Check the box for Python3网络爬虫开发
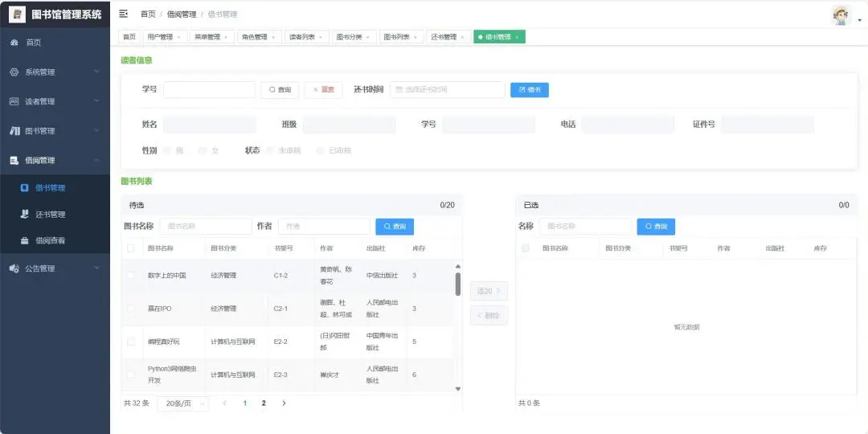This screenshot has width=868, height=434. (131, 375)
